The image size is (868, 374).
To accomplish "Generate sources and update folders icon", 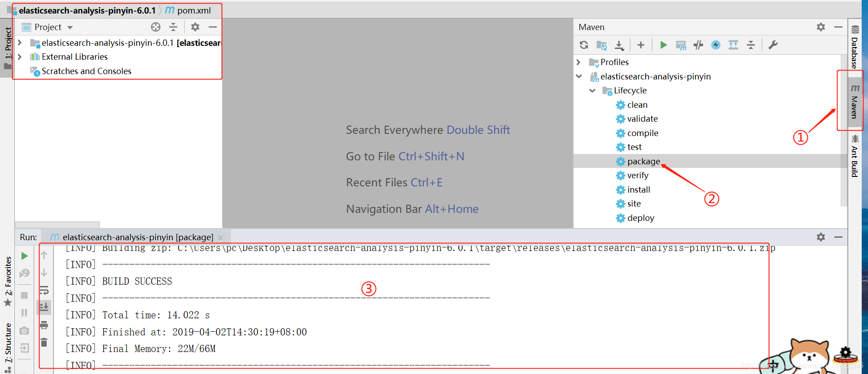I will 601,45.
